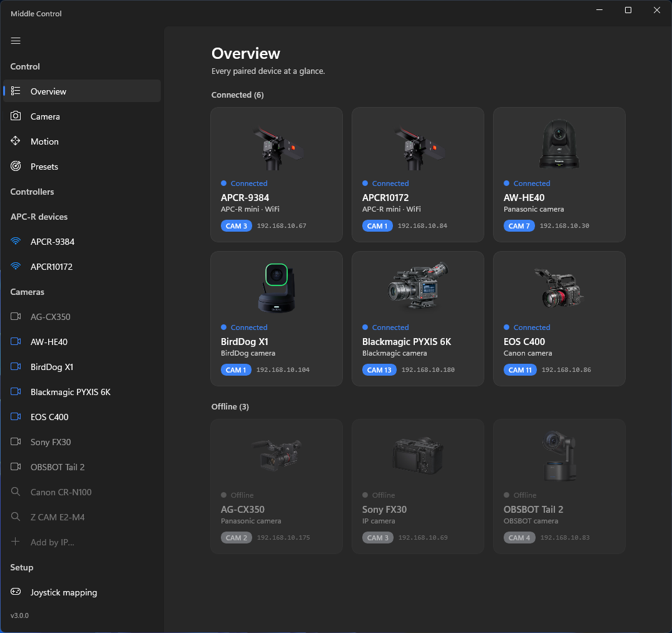
Task: Select APCR-9384 in the sidebar device list
Action: [82, 242]
